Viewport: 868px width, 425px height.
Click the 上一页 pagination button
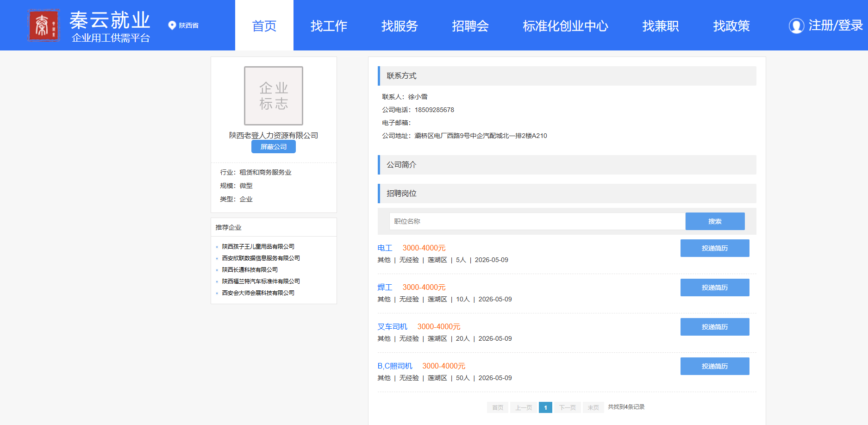click(524, 407)
